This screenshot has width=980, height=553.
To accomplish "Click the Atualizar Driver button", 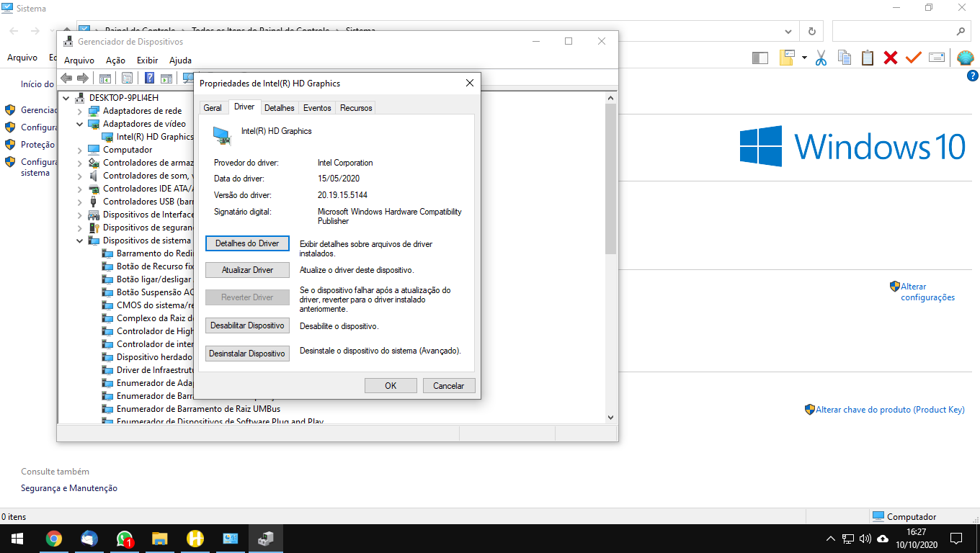I will (247, 270).
